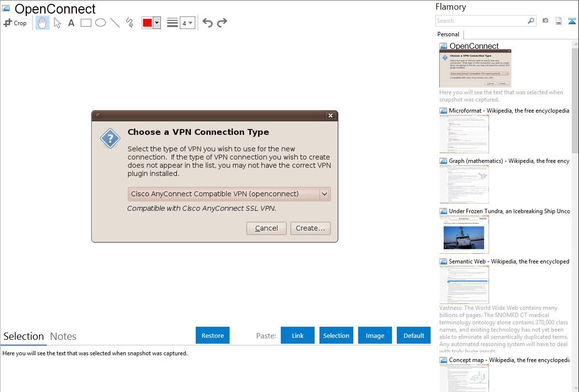Viewport: 579px width, 392px height.
Task: Click the question mark dialog icon
Action: pos(110,139)
